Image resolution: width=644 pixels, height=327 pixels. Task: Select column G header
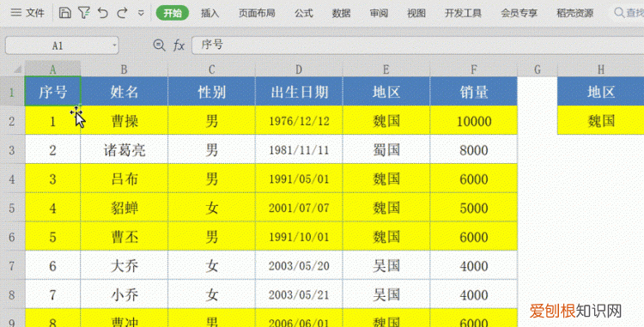pyautogui.click(x=538, y=70)
